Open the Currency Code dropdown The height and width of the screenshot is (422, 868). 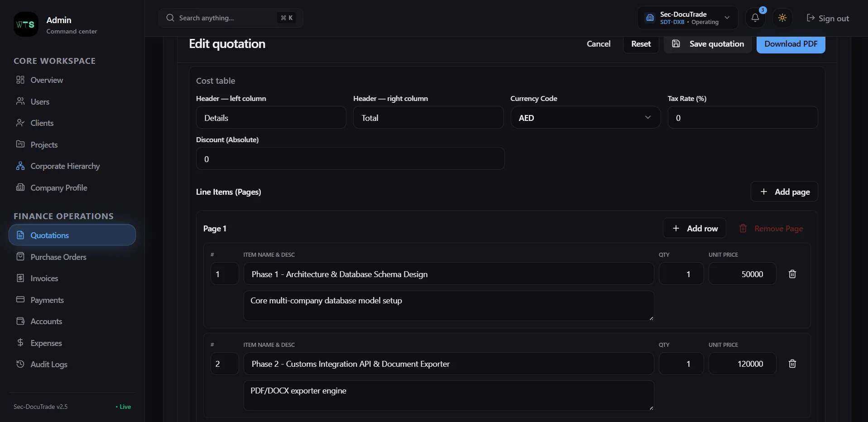(x=585, y=118)
